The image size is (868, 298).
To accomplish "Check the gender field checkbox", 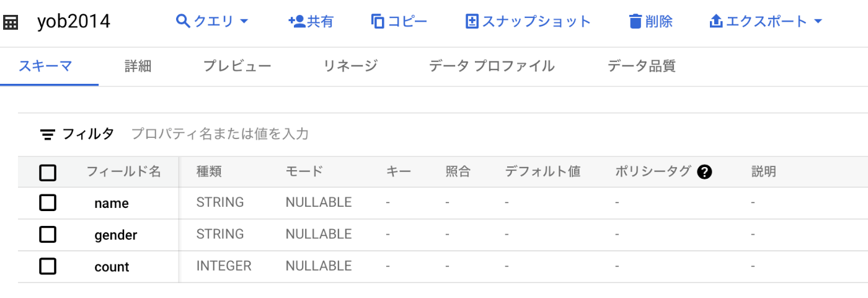I will [x=48, y=234].
